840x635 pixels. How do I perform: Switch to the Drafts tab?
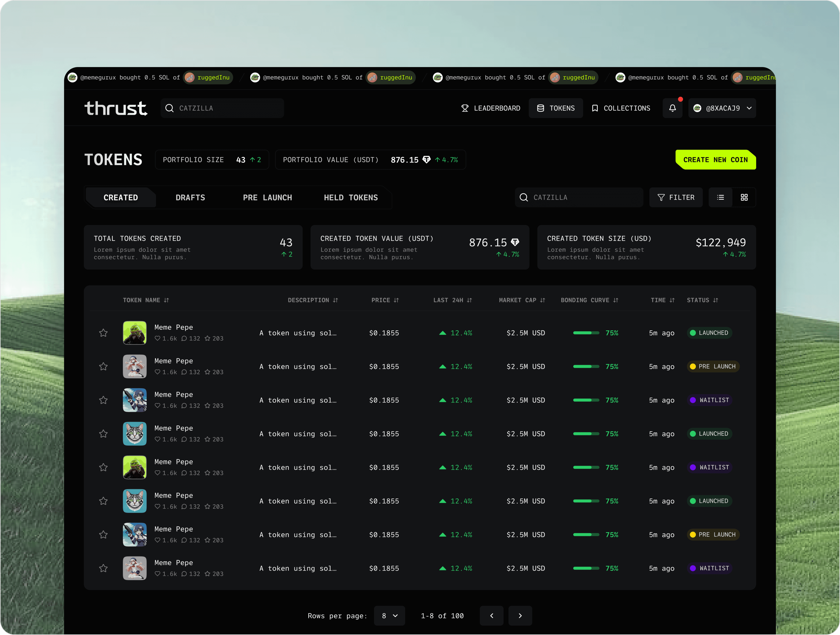point(190,198)
